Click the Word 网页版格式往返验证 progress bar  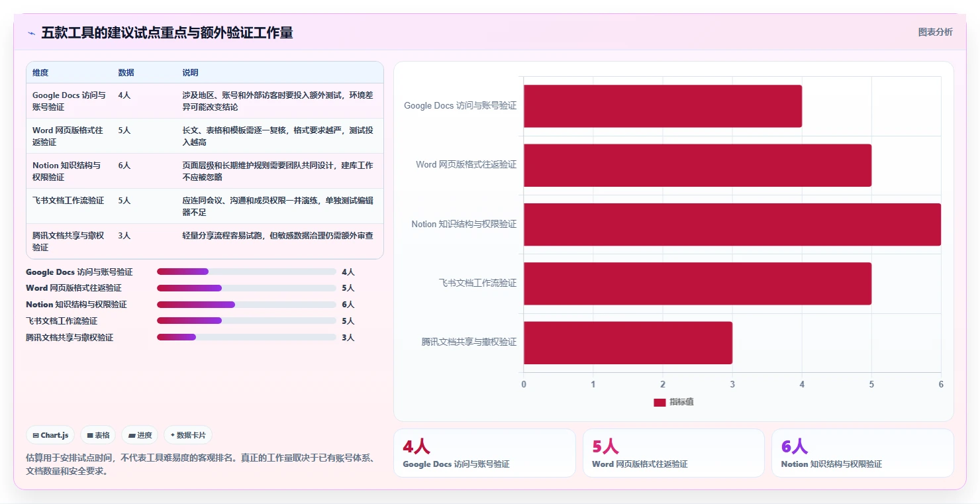pyautogui.click(x=246, y=288)
